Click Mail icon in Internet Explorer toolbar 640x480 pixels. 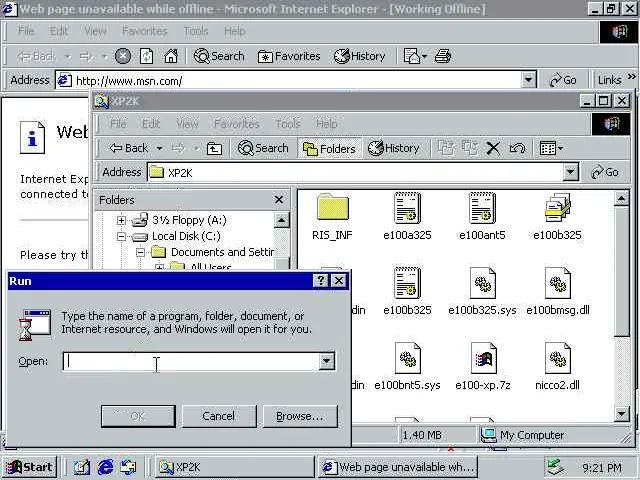pos(415,56)
